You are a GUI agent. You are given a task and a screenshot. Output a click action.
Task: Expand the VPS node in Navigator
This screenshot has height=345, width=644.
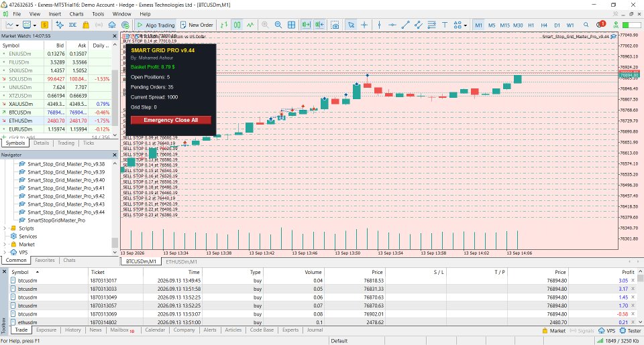tap(5, 253)
